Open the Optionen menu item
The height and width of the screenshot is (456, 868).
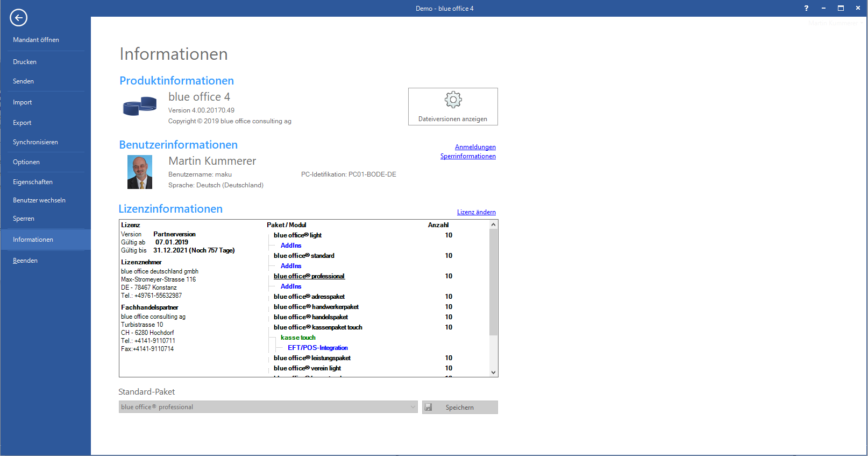point(26,162)
